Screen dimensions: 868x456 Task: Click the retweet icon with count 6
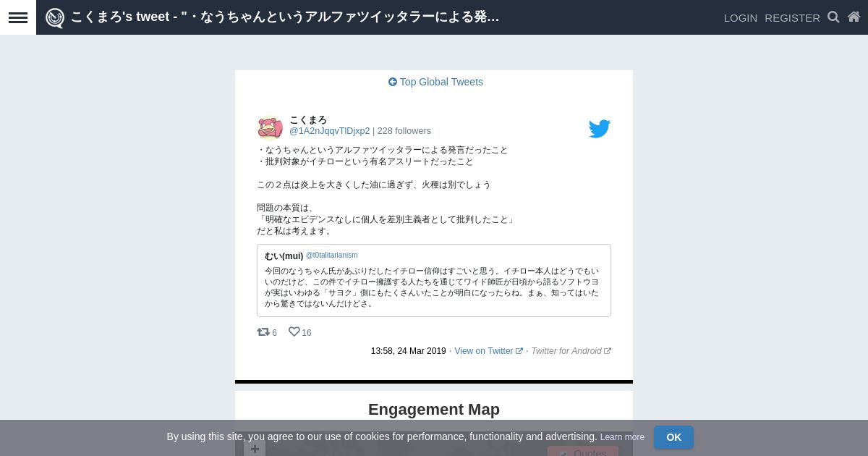263,332
